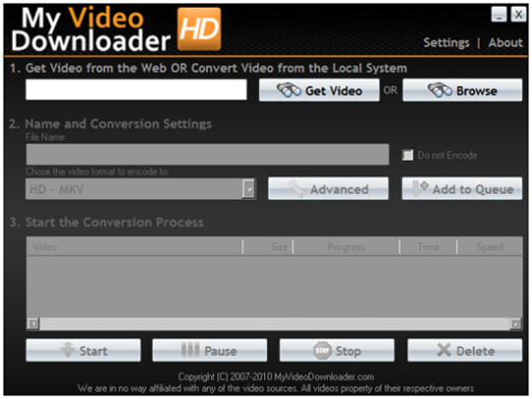Click the Pause button text
Image resolution: width=532 pixels, height=399 pixels.
(221, 351)
